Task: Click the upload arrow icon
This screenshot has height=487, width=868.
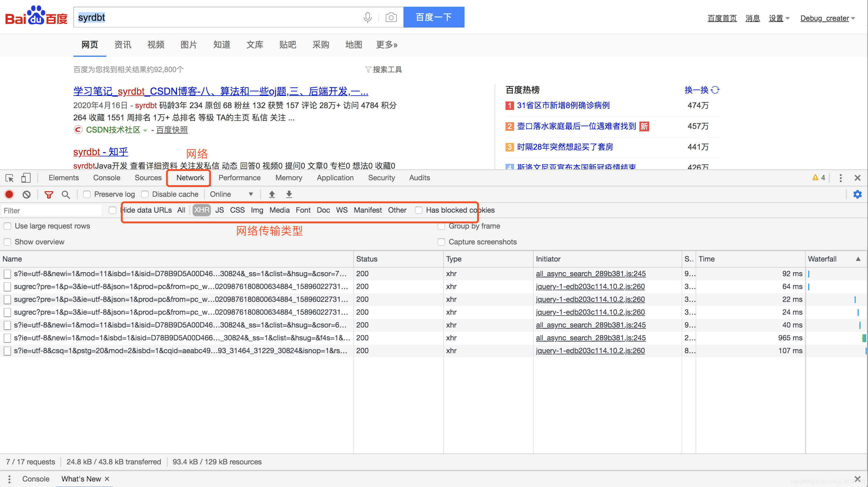Action: pyautogui.click(x=272, y=194)
